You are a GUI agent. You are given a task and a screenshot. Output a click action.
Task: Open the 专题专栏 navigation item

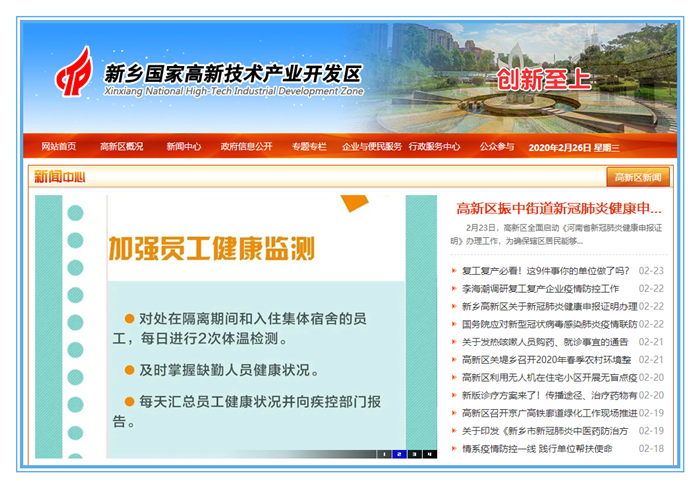(x=309, y=147)
